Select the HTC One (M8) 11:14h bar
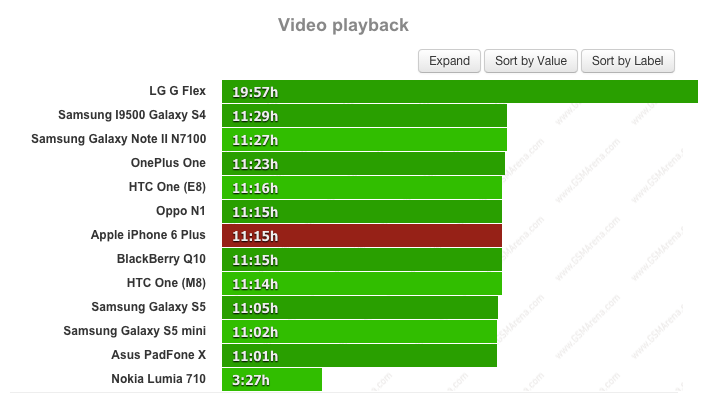 click(362, 284)
